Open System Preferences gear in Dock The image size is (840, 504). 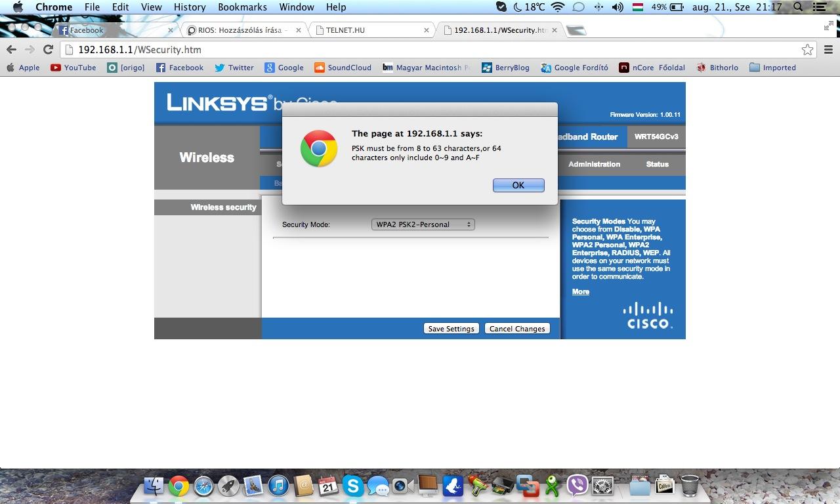602,486
